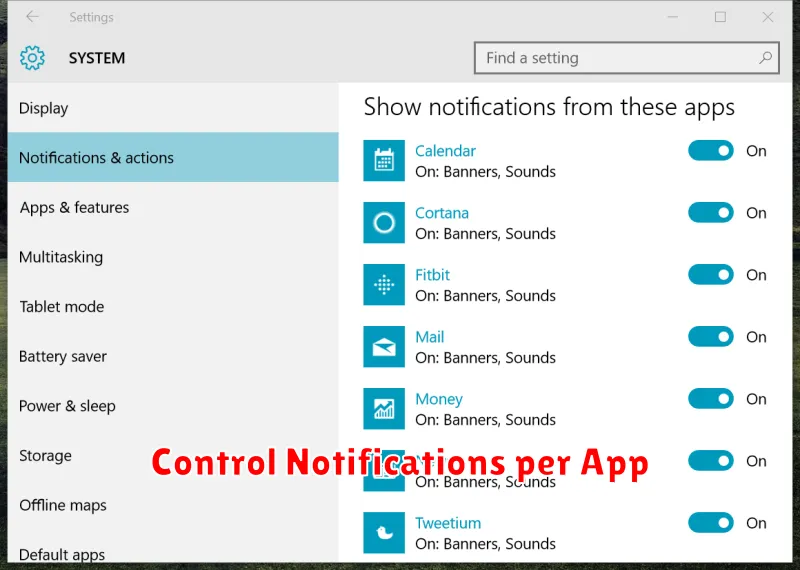Open Power & sleep settings
The width and height of the screenshot is (800, 570).
[173, 406]
